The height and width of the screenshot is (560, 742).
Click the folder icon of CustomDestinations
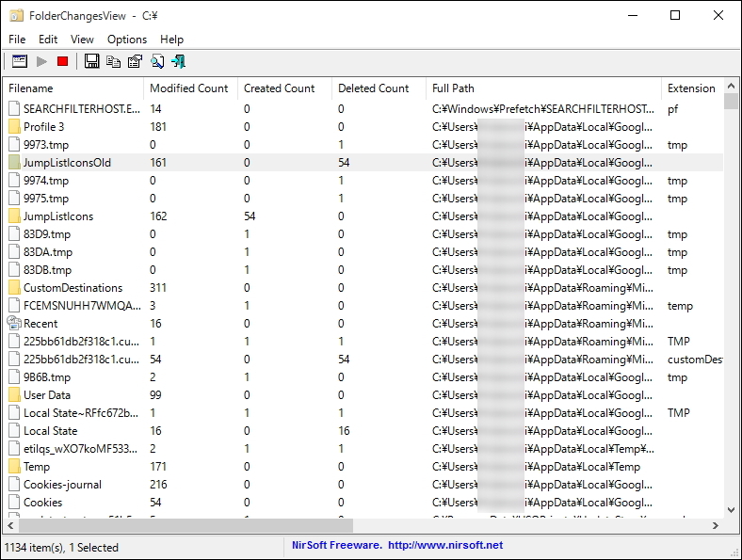click(x=15, y=288)
